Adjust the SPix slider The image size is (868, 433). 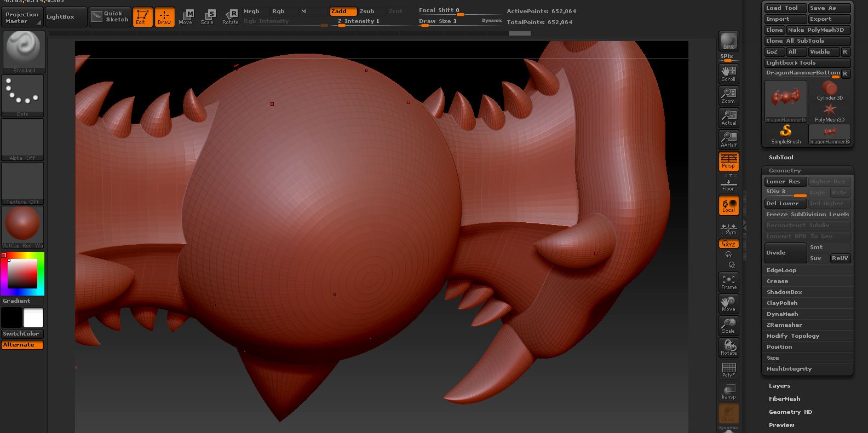coord(728,57)
